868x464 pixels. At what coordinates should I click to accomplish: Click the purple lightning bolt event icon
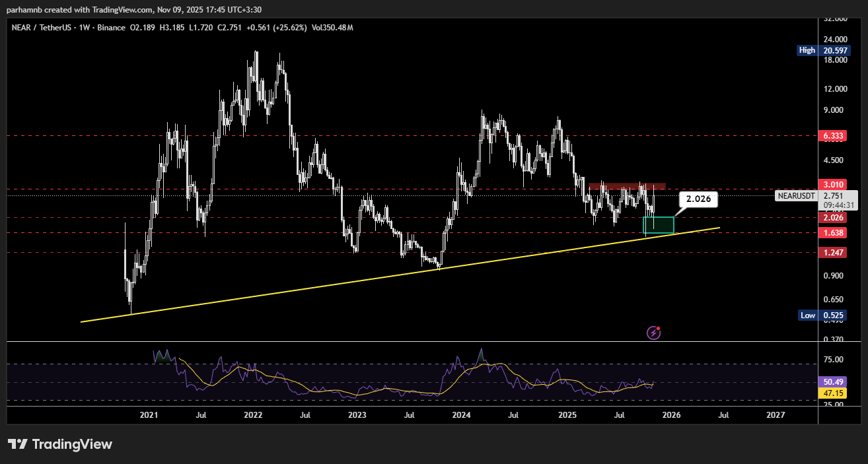point(653,333)
